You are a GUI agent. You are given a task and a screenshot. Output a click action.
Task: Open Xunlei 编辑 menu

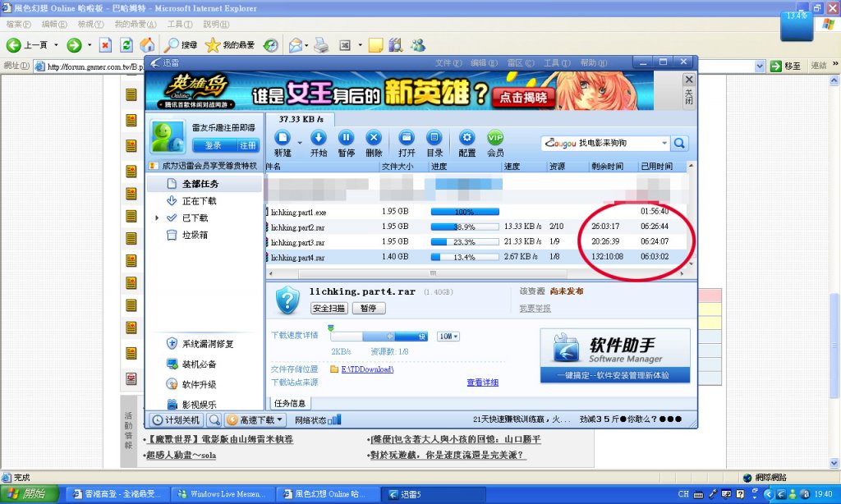click(484, 62)
